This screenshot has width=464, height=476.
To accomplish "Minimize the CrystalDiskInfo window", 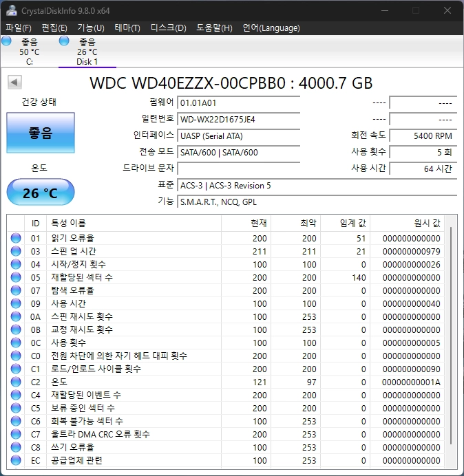I will (385, 10).
